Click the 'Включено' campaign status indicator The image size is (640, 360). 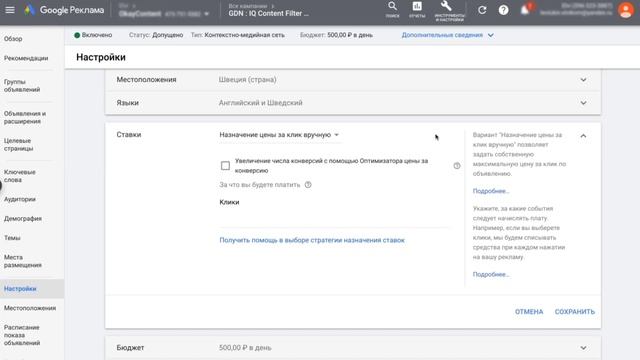pos(93,35)
